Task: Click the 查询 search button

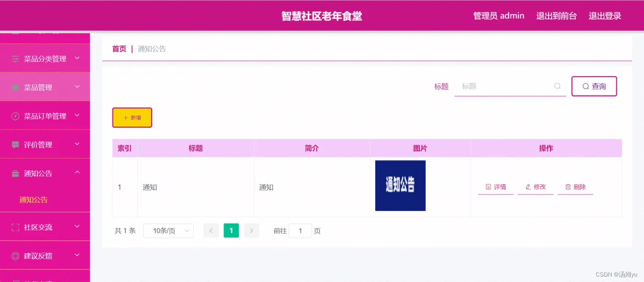Action: tap(594, 86)
